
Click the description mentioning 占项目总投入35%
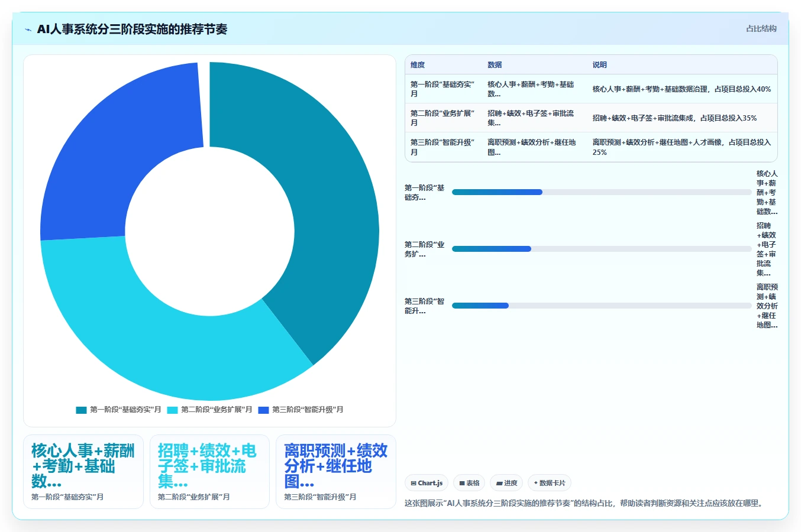point(674,118)
